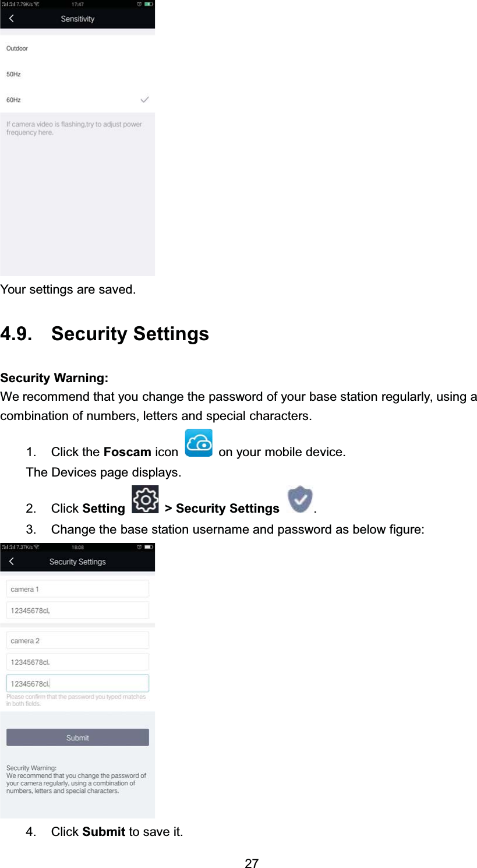Click the Security Settings shield icon
This screenshot has height=868, width=477.
[x=300, y=499]
